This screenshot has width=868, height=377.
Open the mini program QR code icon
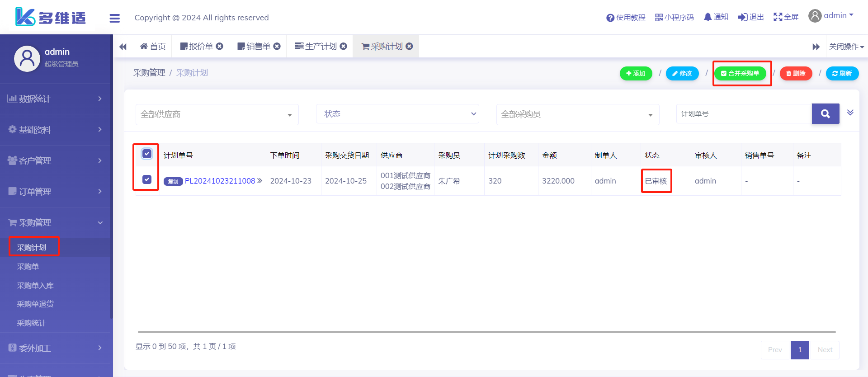pos(659,17)
